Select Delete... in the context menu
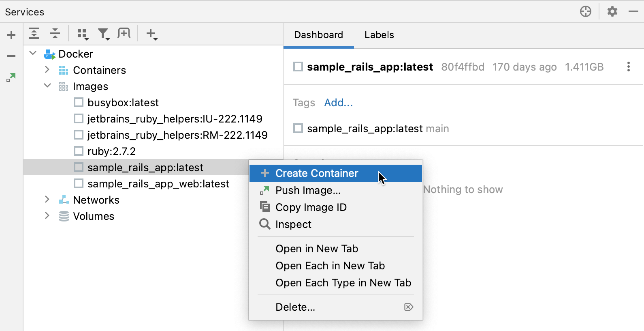644x331 pixels. [295, 307]
